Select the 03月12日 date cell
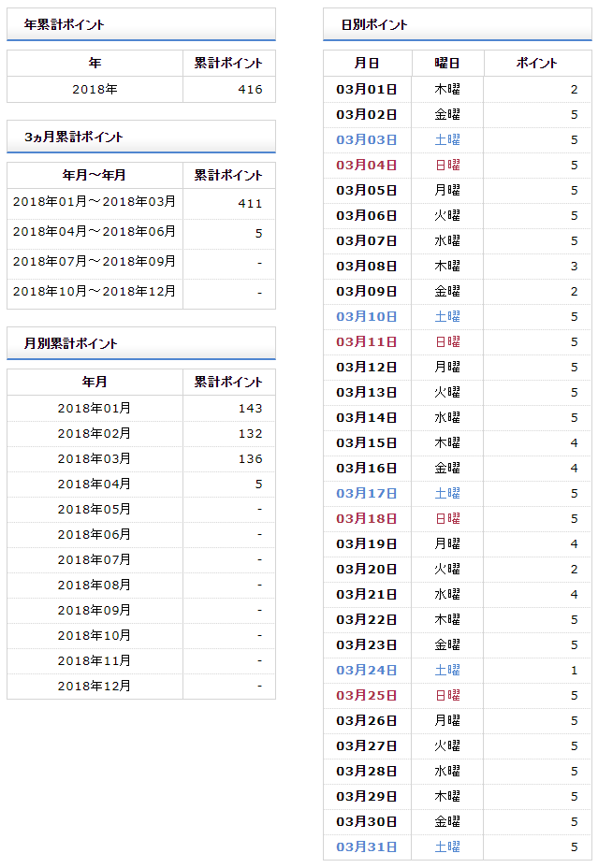Viewport: 598px width, 868px height. pos(367,368)
